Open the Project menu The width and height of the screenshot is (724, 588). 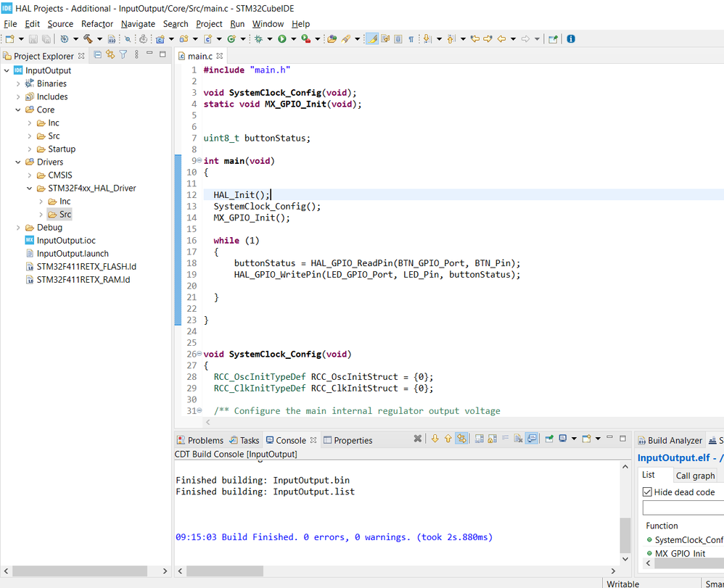[x=209, y=24]
